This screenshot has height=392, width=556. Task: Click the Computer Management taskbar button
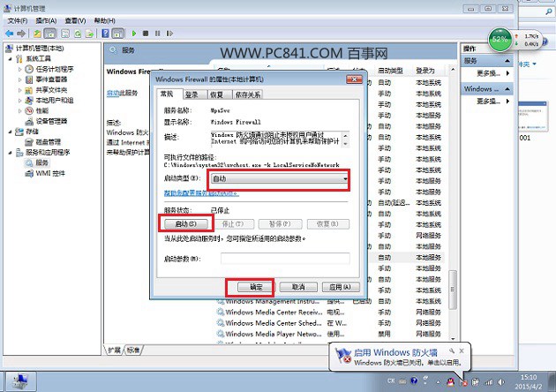(21, 381)
